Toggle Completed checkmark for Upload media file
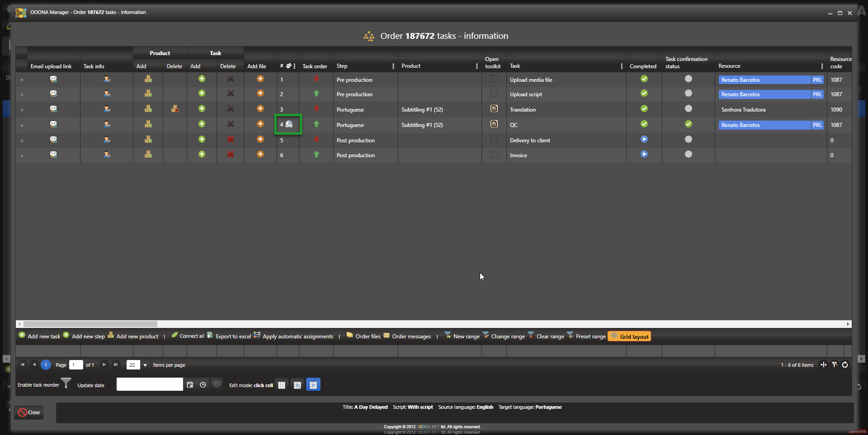The image size is (868, 435). click(644, 79)
